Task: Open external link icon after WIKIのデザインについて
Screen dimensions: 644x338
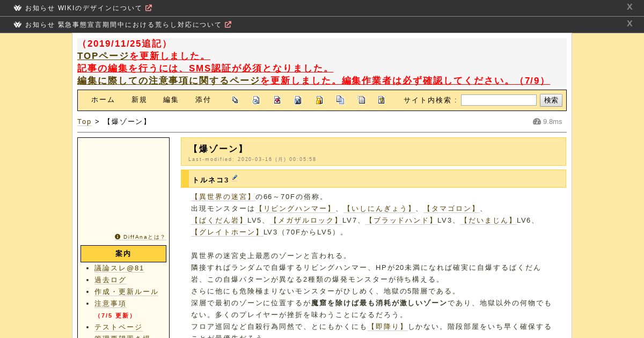Action: (x=149, y=8)
